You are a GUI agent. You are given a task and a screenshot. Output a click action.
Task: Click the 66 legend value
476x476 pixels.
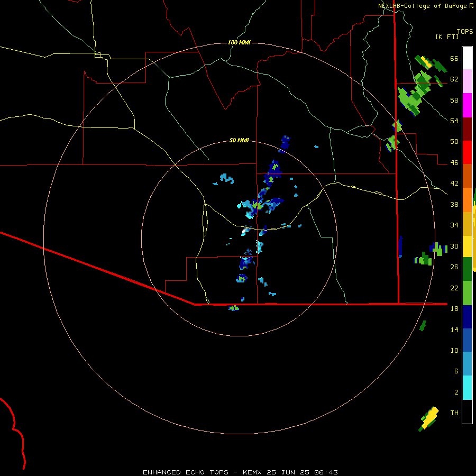click(454, 59)
